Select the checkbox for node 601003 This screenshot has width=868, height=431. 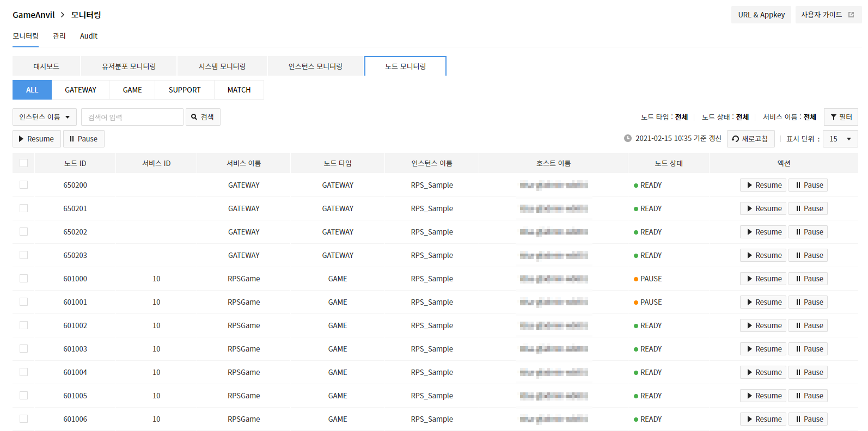pyautogui.click(x=23, y=349)
